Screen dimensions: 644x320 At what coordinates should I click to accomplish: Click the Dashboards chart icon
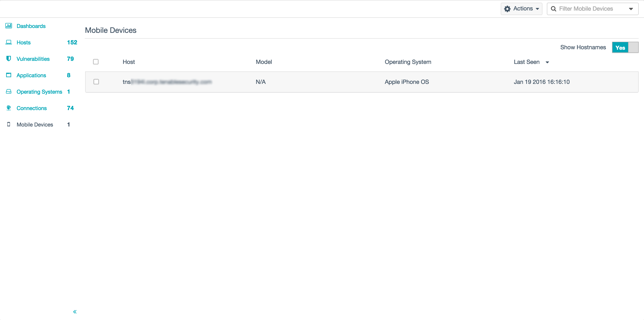pos(8,26)
